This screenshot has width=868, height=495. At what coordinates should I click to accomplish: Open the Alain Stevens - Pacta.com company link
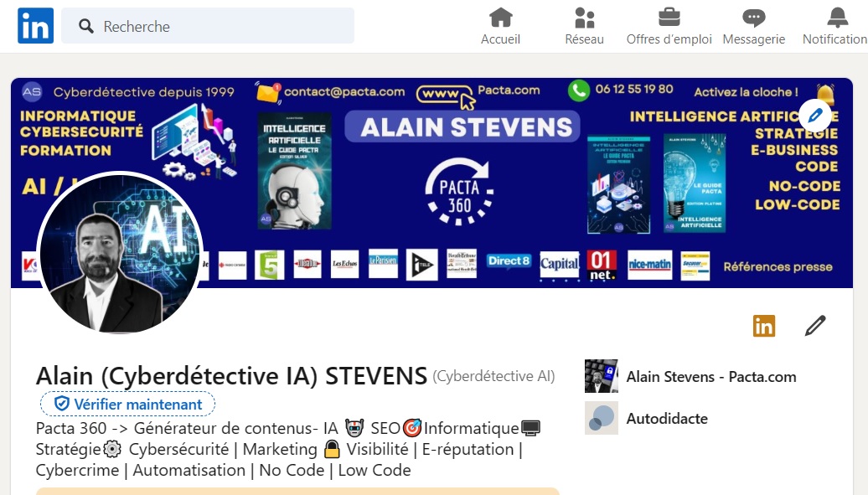(x=711, y=377)
